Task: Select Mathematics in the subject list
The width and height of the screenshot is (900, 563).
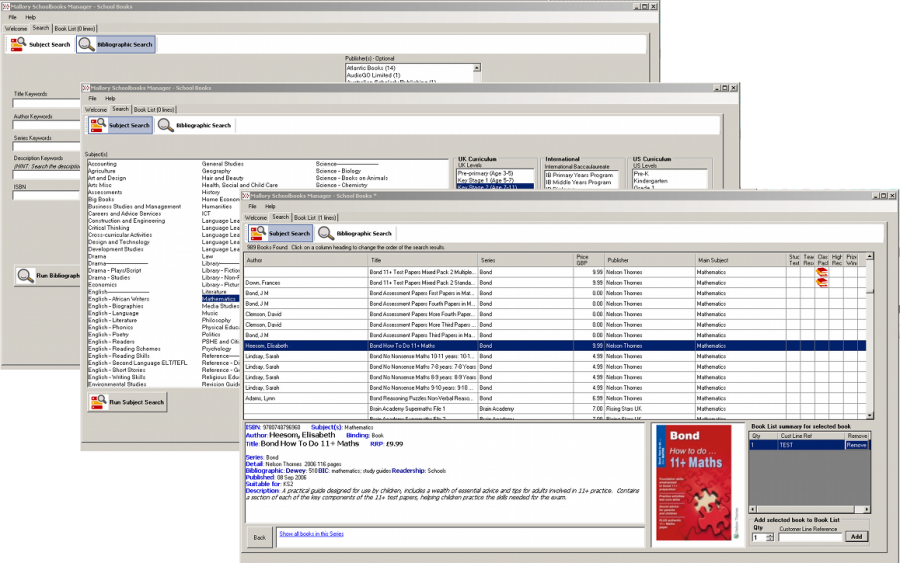Action: coord(219,298)
